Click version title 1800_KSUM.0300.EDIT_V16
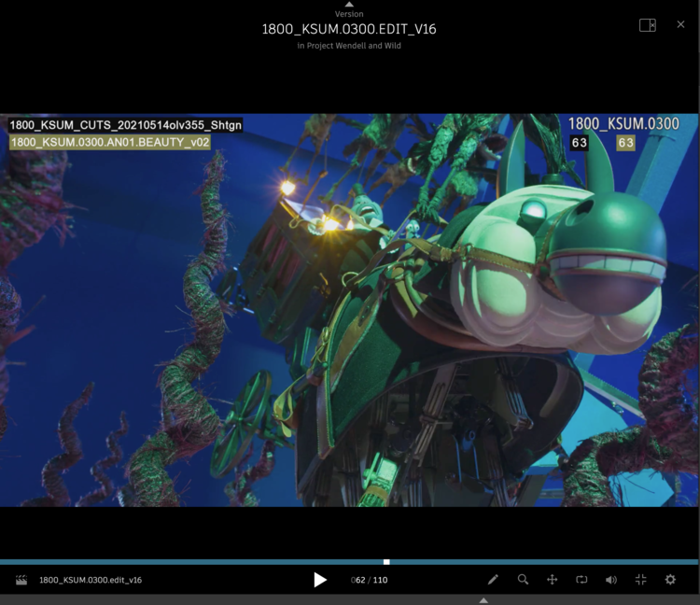The width and height of the screenshot is (700, 605). click(x=349, y=29)
